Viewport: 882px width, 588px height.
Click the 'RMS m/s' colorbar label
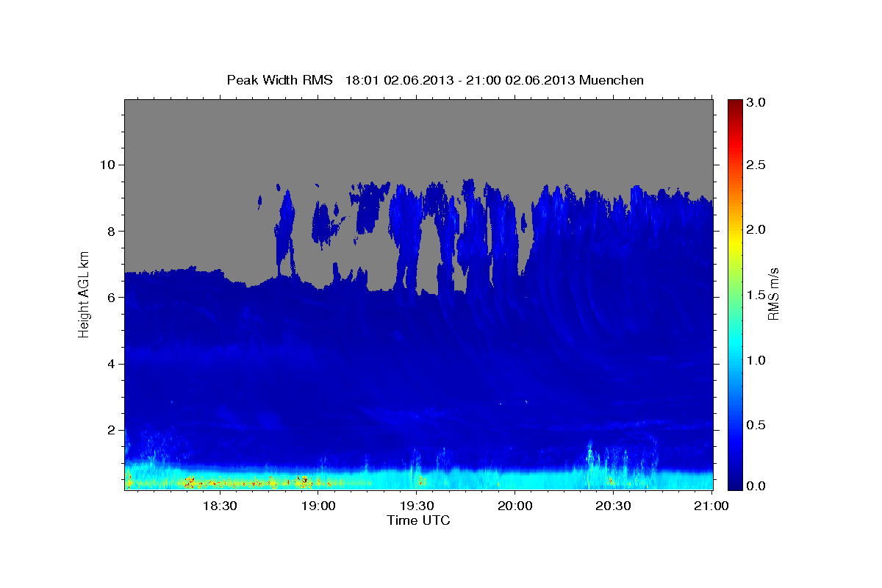[773, 295]
